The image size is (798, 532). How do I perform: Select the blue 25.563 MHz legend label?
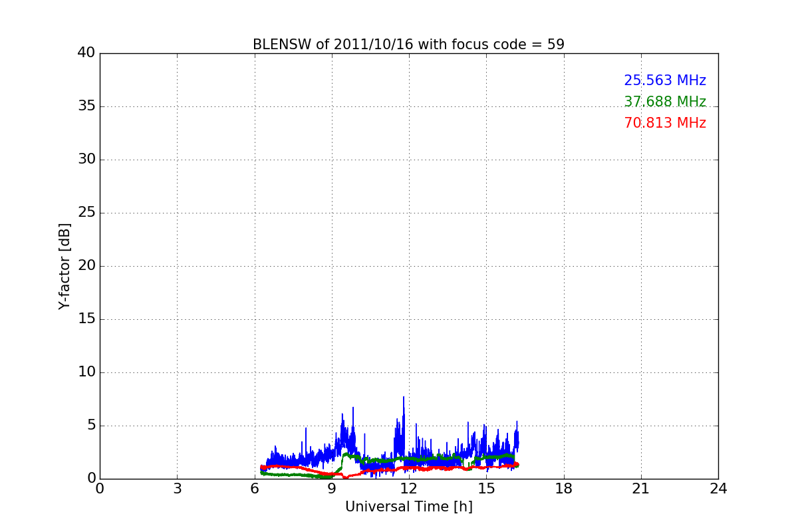point(665,80)
